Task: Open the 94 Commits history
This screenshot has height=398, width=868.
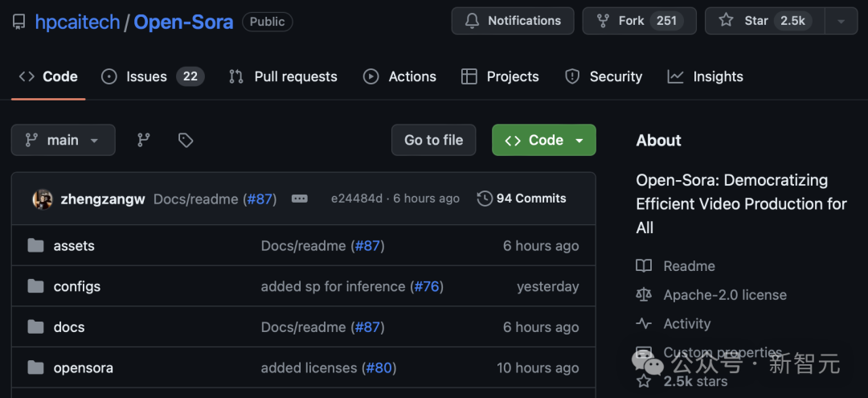Action: pyautogui.click(x=522, y=199)
